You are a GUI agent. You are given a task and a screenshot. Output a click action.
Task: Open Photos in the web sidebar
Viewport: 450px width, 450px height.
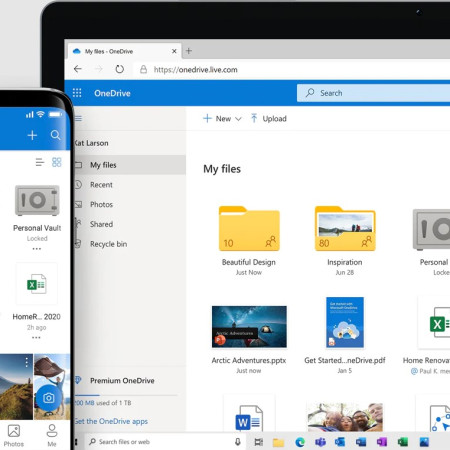pyautogui.click(x=101, y=204)
